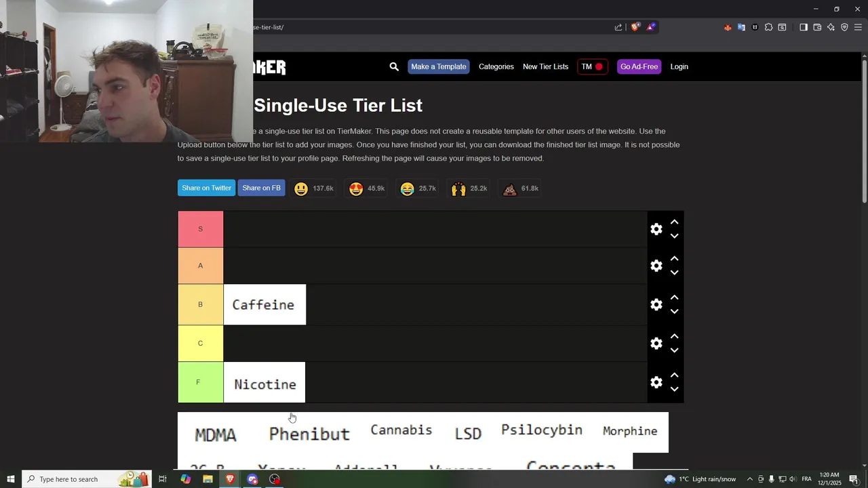Screen dimensions: 868x488
Task: Open Brave Shields lion icon
Action: coord(635,27)
